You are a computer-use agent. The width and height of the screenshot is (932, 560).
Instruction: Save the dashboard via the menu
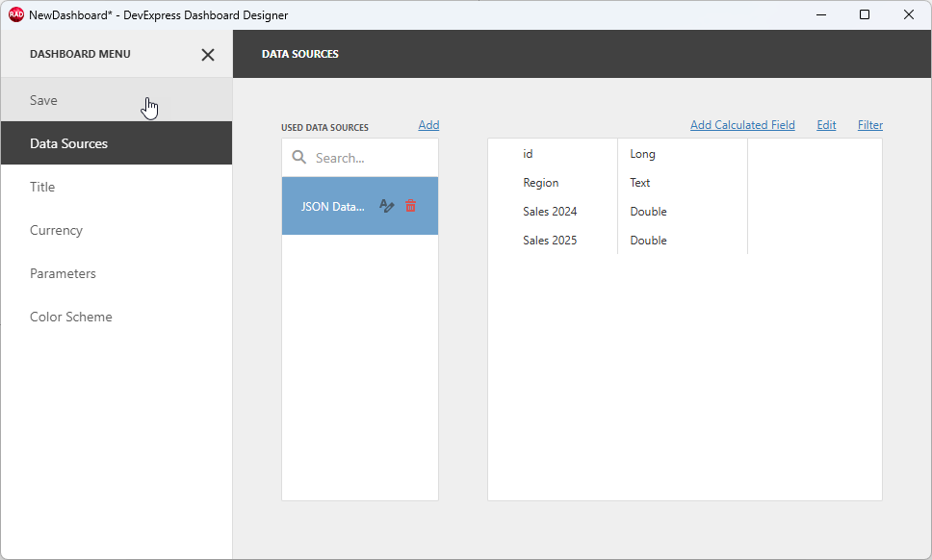click(x=43, y=99)
